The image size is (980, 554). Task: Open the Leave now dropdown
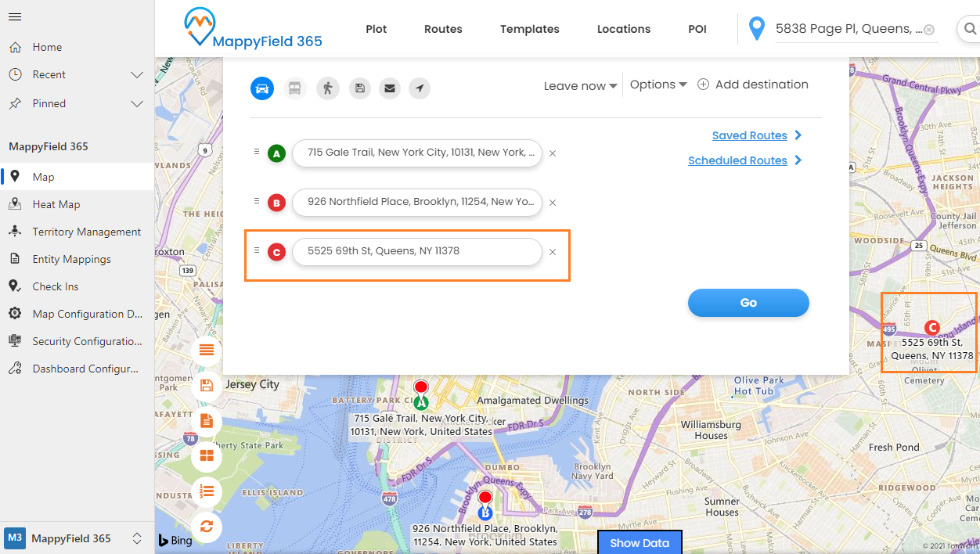(581, 86)
